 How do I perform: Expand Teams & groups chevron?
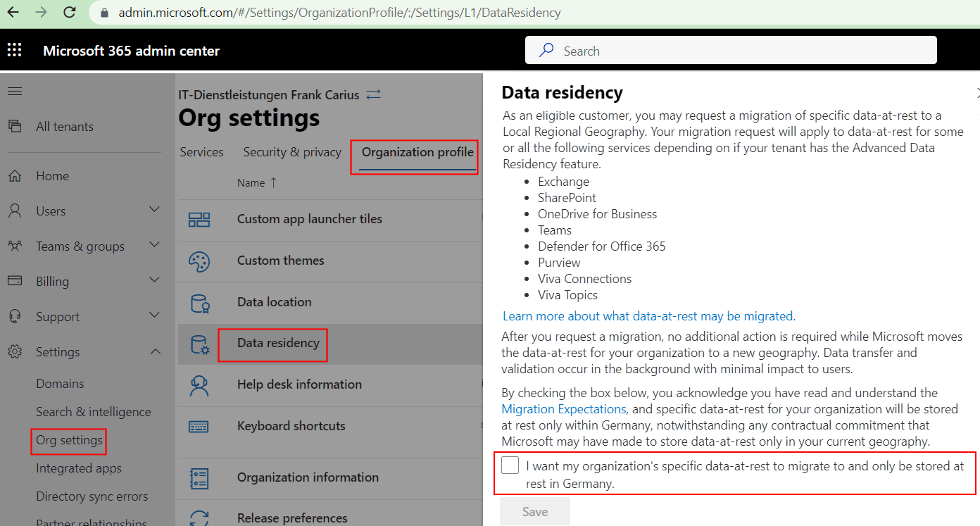[156, 245]
